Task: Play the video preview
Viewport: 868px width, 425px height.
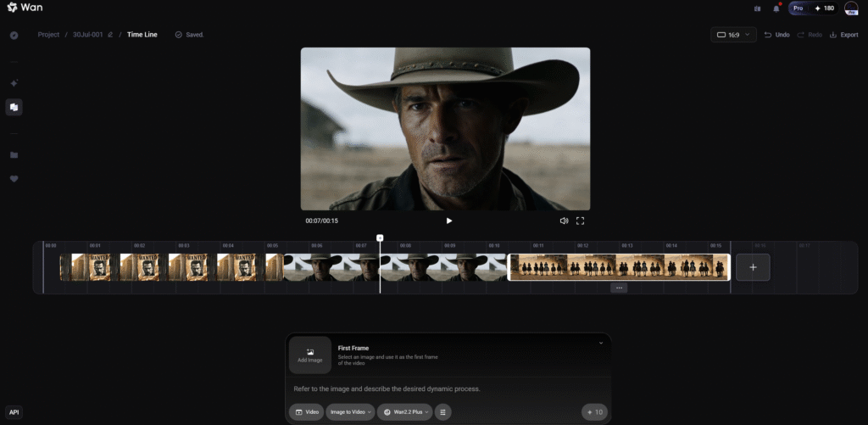Action: tap(449, 221)
